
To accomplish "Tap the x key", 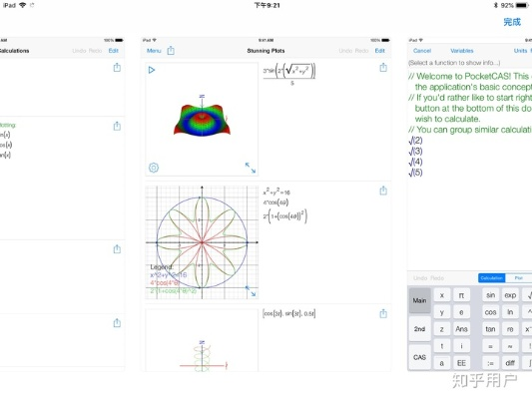I will pos(442,295).
